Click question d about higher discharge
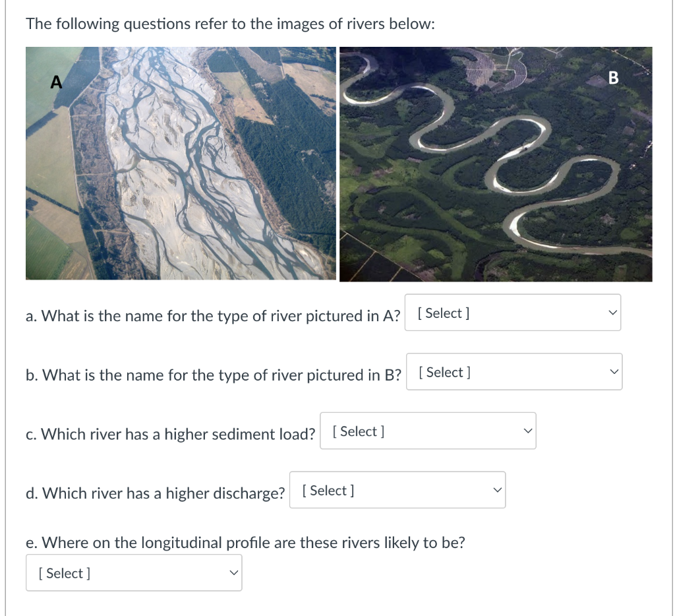Image resolution: width=675 pixels, height=616 pixels. point(156,493)
